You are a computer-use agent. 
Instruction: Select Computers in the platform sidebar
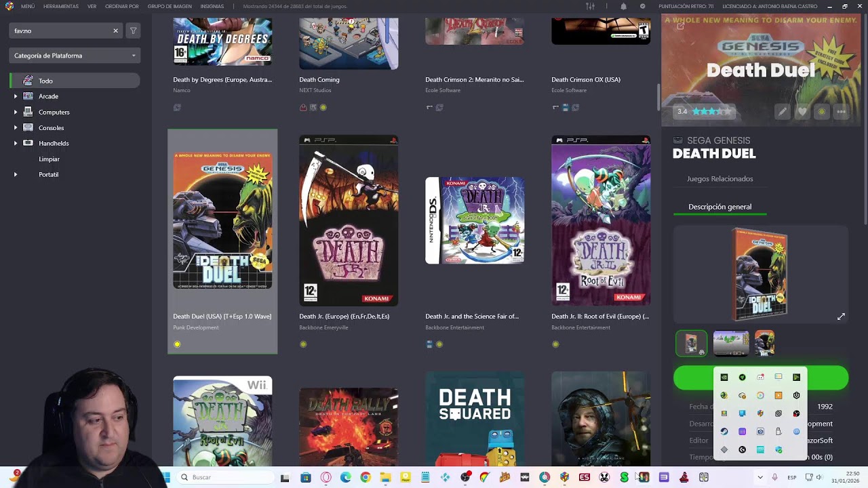pos(54,112)
